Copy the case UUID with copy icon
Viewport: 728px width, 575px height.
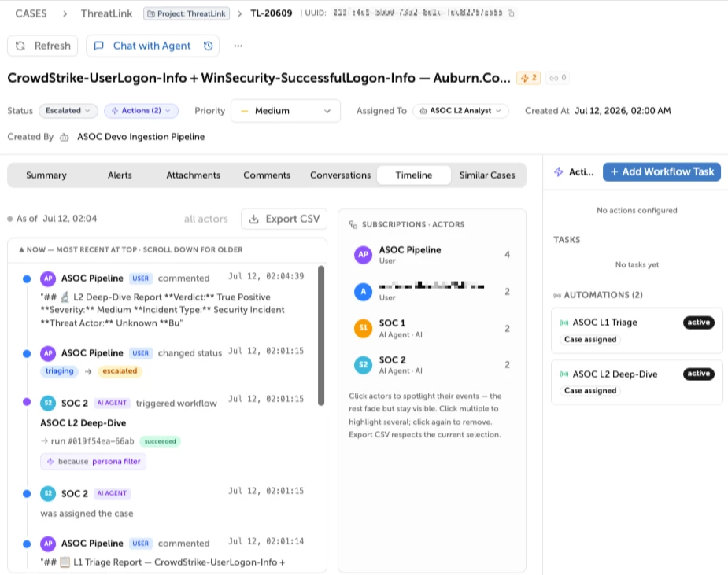pyautogui.click(x=511, y=13)
